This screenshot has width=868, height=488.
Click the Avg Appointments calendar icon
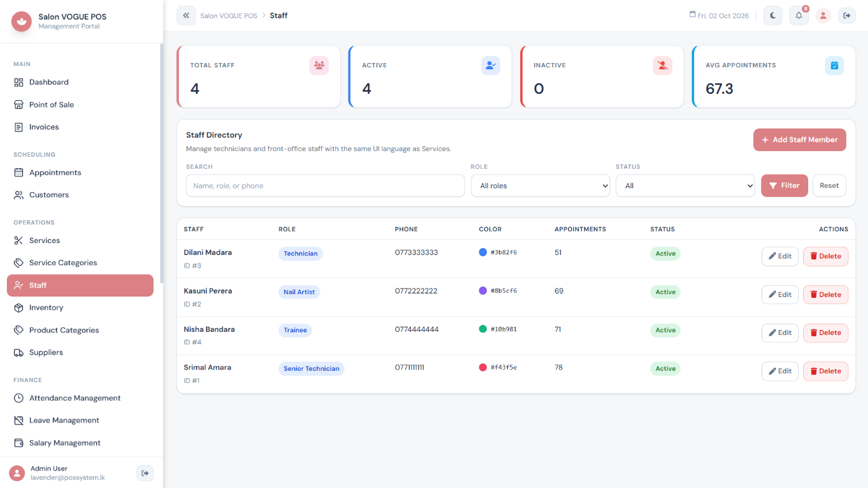(x=834, y=65)
